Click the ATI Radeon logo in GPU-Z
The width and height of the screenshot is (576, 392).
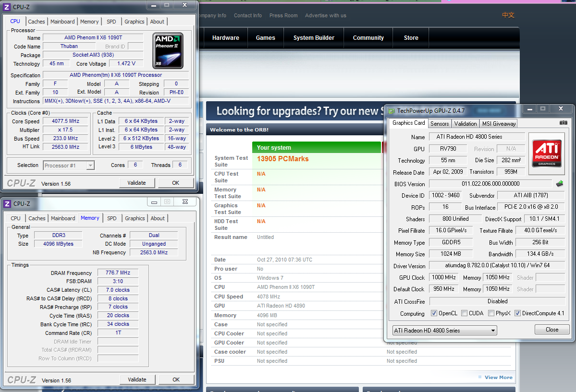pos(547,153)
